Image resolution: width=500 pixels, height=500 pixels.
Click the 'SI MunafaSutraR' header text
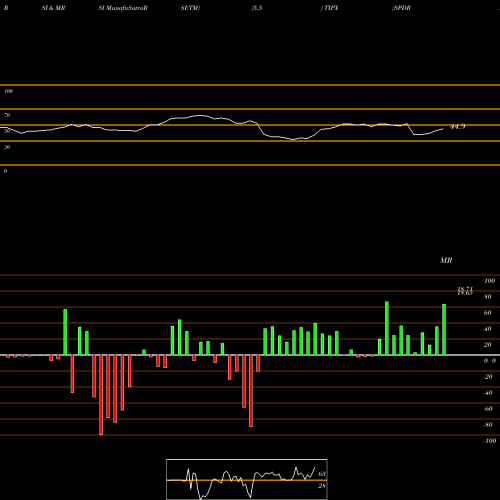point(123,8)
